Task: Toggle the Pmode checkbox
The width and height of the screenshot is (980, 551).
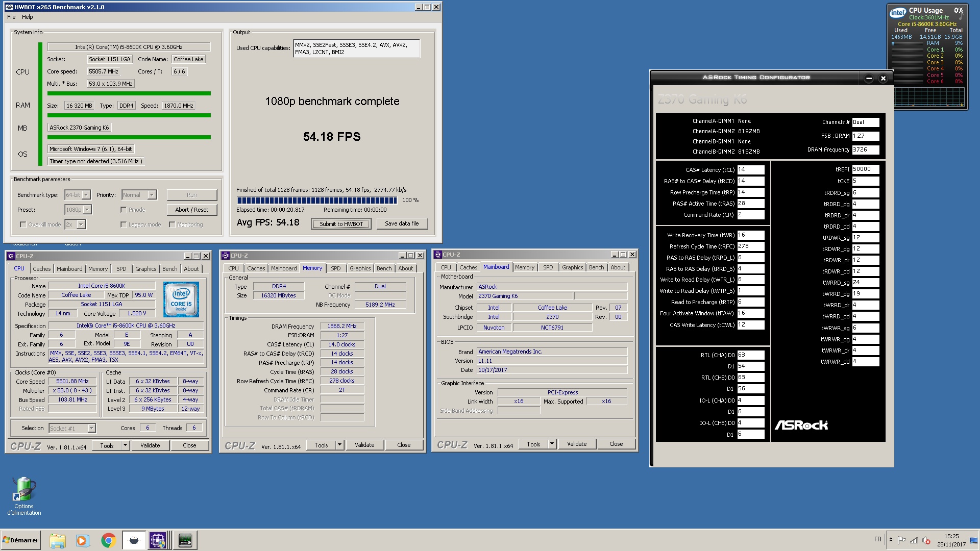Action: (x=124, y=210)
